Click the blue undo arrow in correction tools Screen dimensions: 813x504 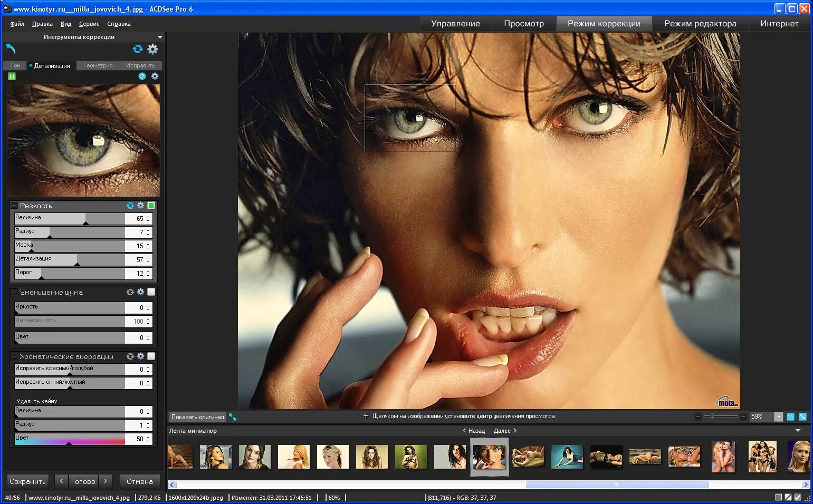(x=11, y=49)
